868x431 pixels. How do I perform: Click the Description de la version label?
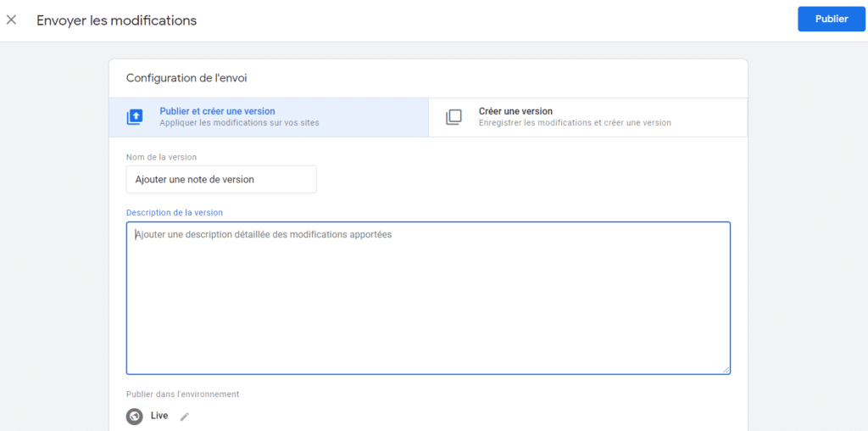(x=175, y=213)
